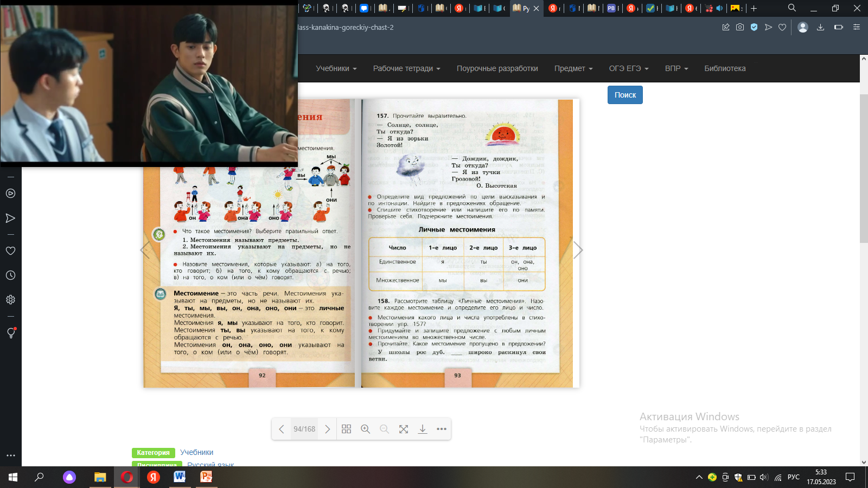868x488 pixels.
Task: Click the green Категория label
Action: pos(153,453)
